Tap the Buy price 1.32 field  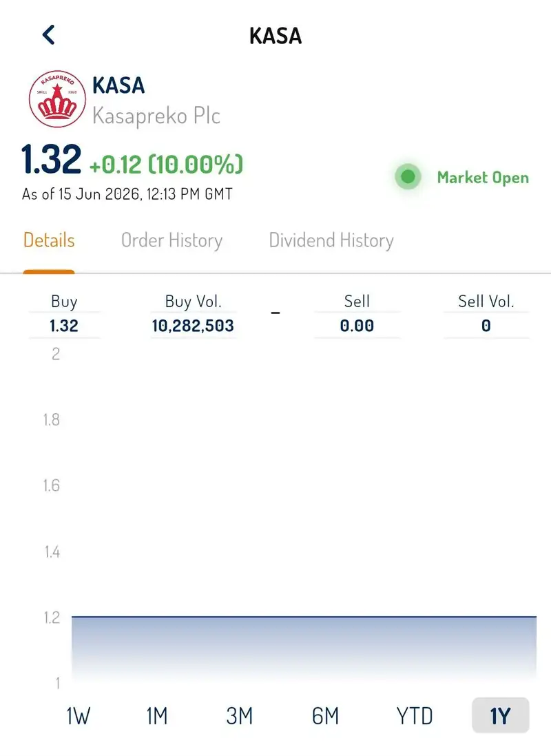(64, 326)
